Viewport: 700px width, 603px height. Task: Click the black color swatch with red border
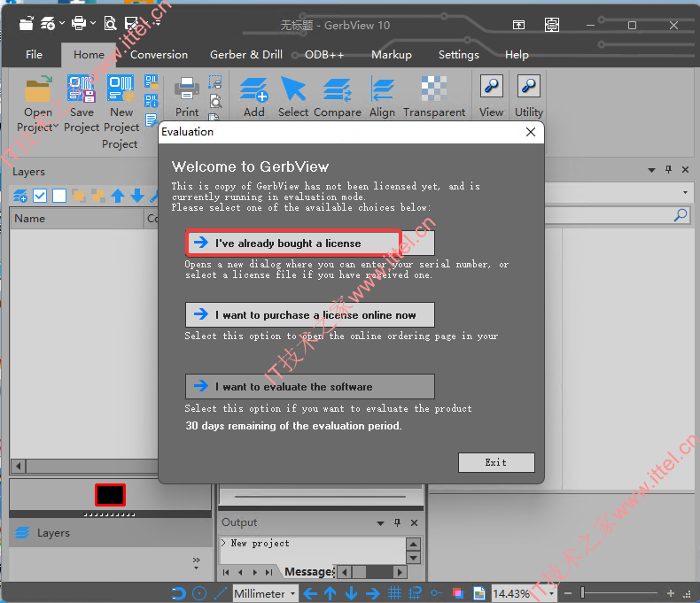(x=110, y=495)
